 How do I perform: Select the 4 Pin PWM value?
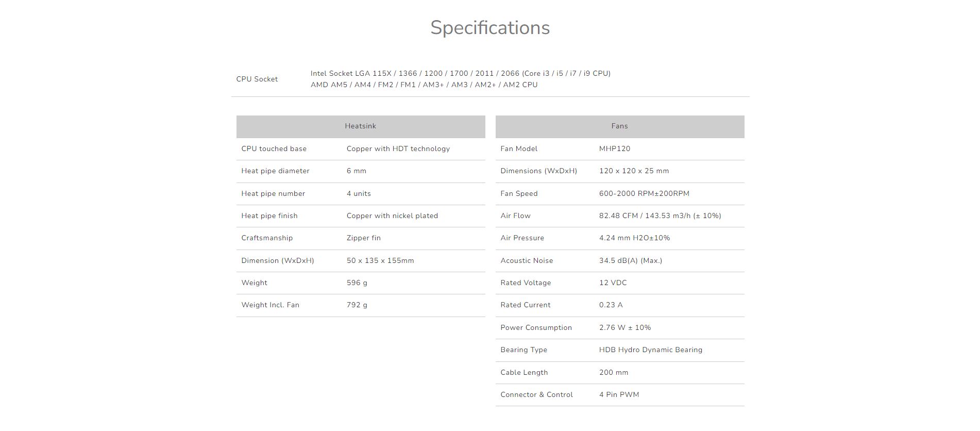[619, 395]
